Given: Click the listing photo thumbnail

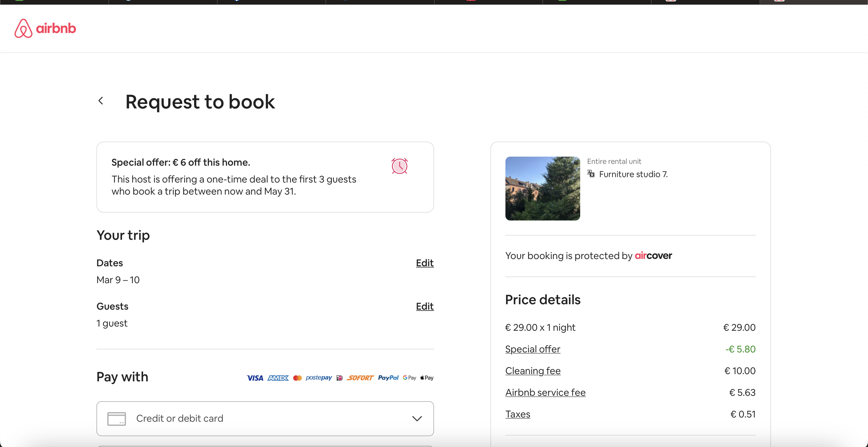Looking at the screenshot, I should [542, 189].
